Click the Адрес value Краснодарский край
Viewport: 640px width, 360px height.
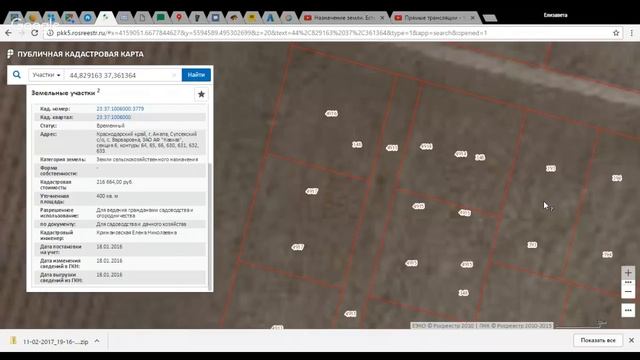147,142
